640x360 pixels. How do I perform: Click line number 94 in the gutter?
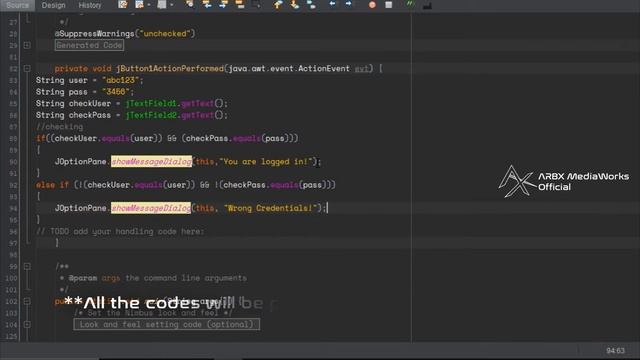13,209
